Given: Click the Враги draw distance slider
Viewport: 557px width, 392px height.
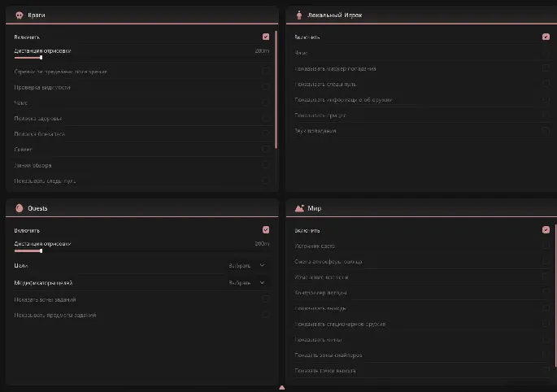Looking at the screenshot, I should [x=41, y=58].
